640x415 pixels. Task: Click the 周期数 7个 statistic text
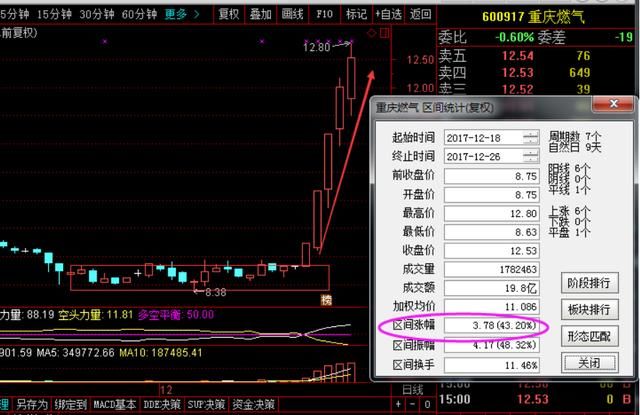574,136
